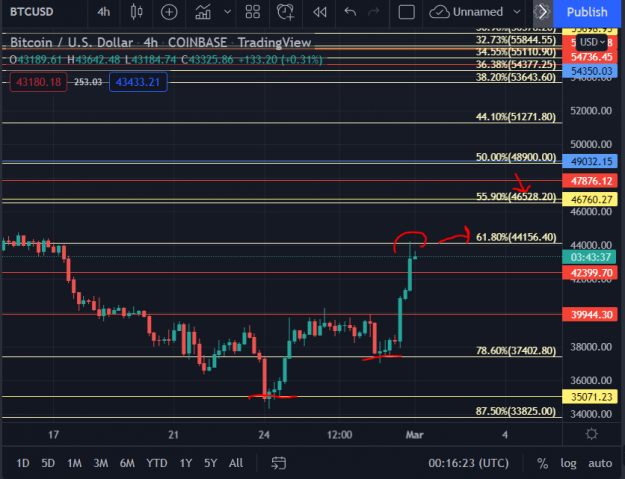Click the red sell price 43180.18 button
The image size is (625, 479).
point(38,82)
